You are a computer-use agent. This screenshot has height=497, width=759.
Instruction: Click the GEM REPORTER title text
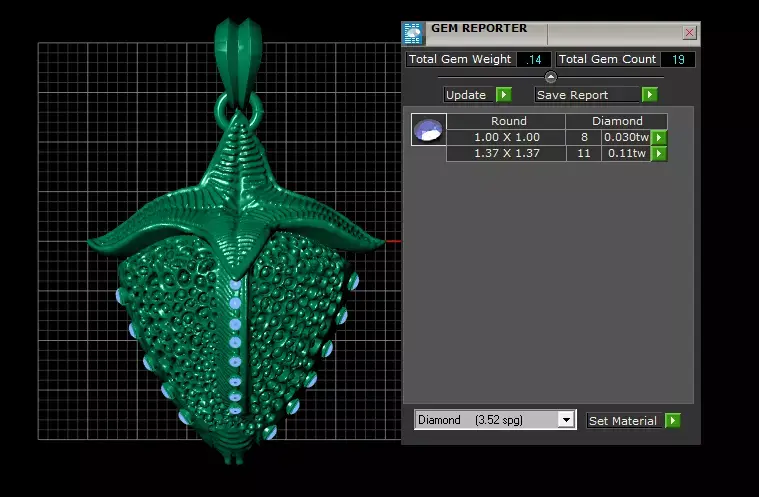pos(479,28)
